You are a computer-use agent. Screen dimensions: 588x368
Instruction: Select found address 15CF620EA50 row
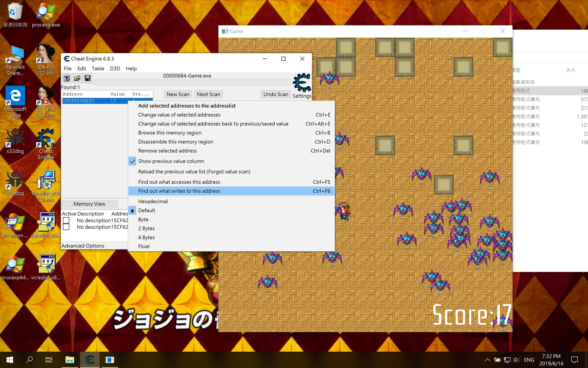coord(95,101)
